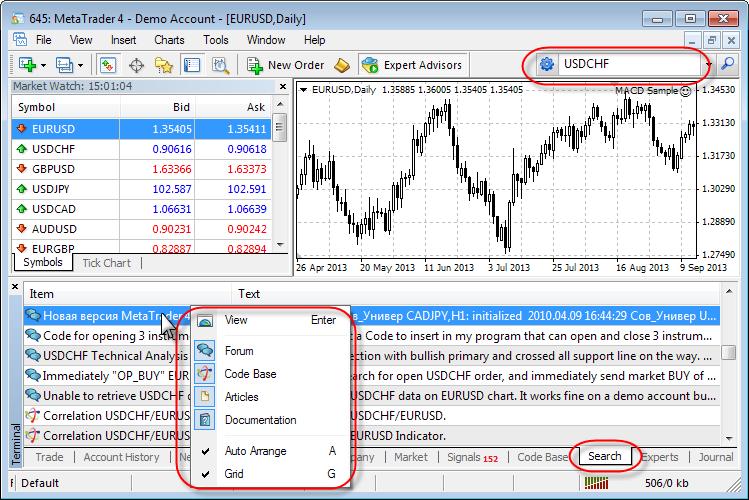Switch to the Tick Chart tab
The width and height of the screenshot is (749, 500).
(107, 263)
